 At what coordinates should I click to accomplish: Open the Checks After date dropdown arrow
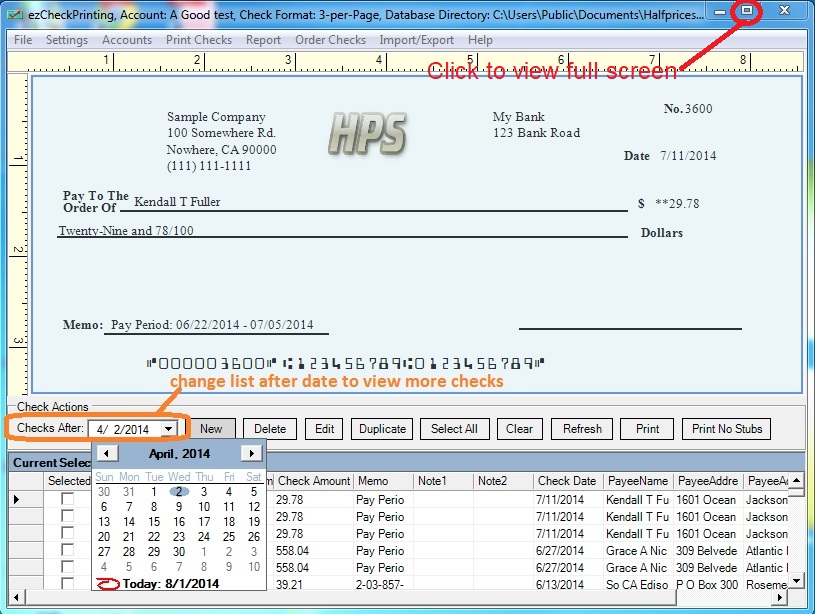169,429
